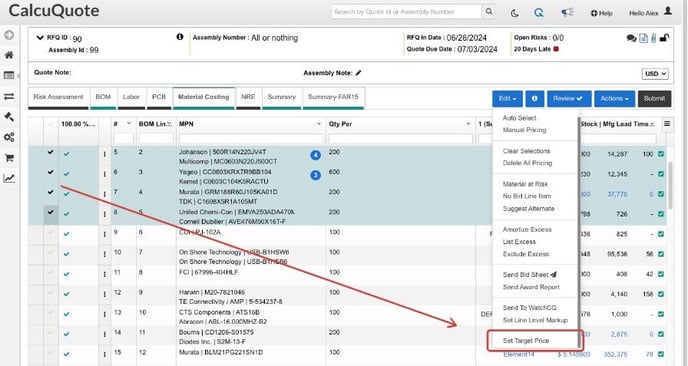Open the # column header dropdown arrow
Image resolution: width=688 pixels, height=366 pixels.
[129, 124]
